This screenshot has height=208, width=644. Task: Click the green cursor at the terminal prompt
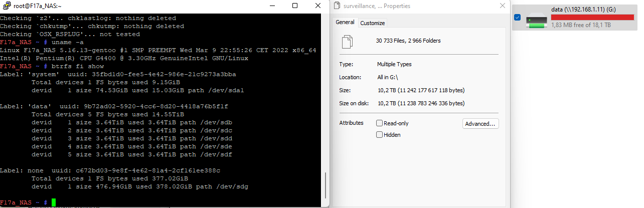click(54, 202)
